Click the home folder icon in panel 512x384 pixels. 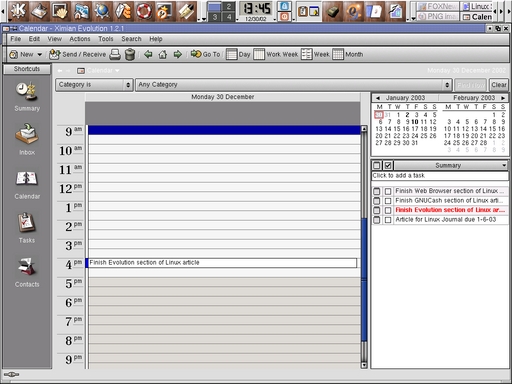81,11
